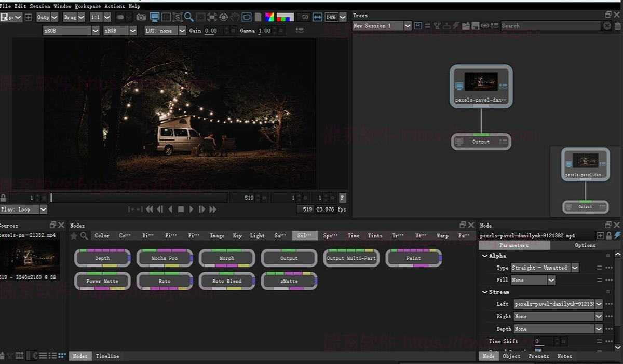Viewport: 623px width, 364px height.
Task: Select the magnifier zoom tool
Action: tap(189, 17)
